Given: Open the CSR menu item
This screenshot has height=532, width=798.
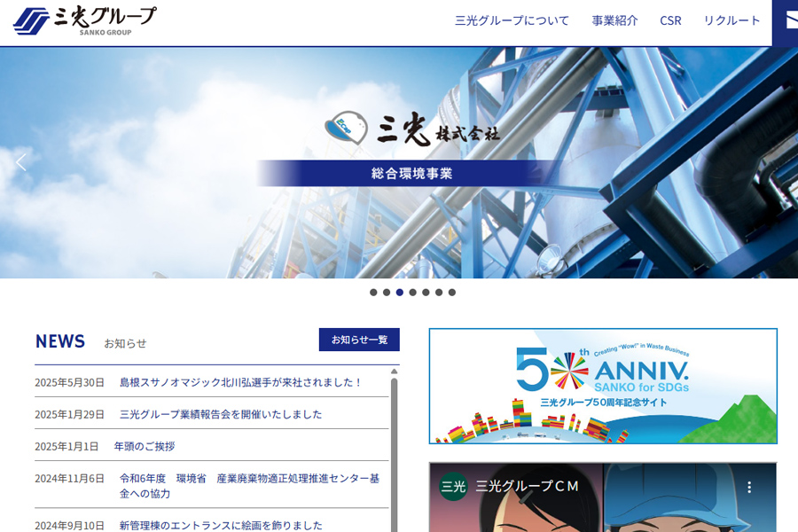Looking at the screenshot, I should pos(670,21).
